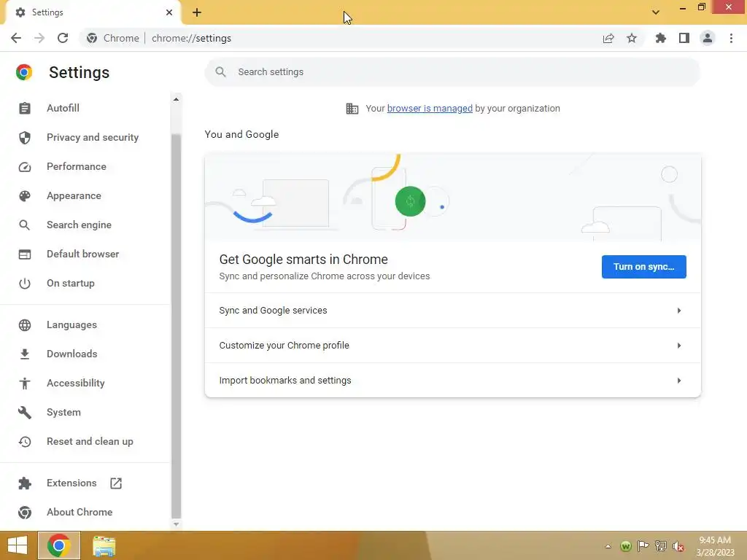Click the sidebar scrollbar thumb
The height and width of the screenshot is (560, 747).
pyautogui.click(x=177, y=326)
